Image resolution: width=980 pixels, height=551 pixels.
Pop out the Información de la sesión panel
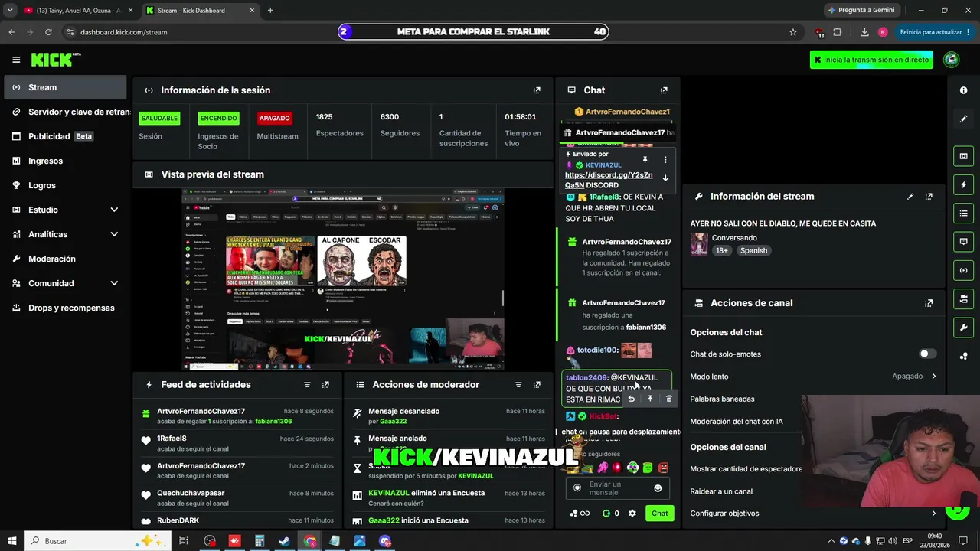[x=537, y=90]
